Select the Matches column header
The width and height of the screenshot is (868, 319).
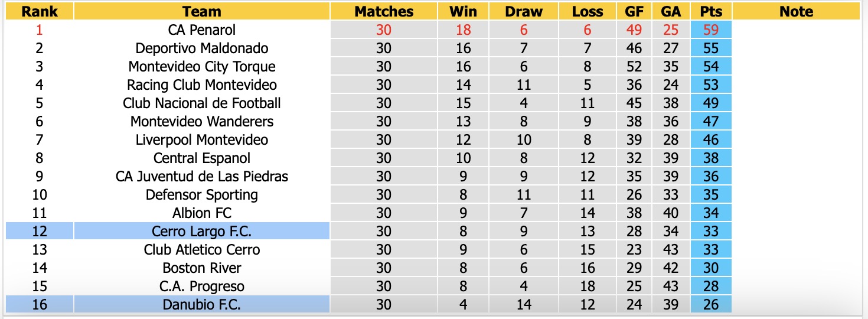384,11
